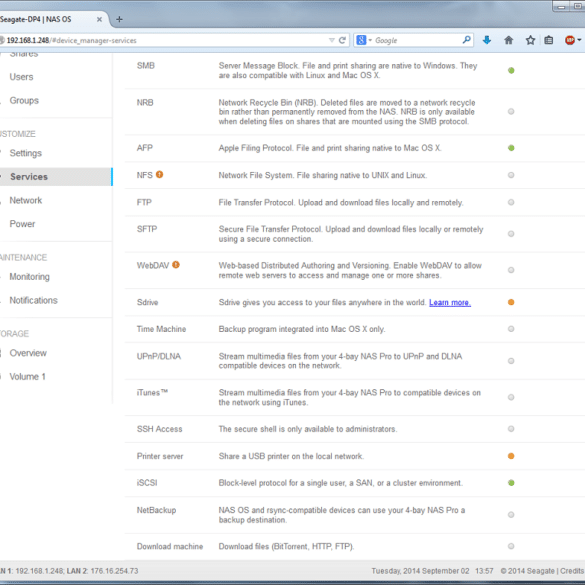Toggle the FTP service status dot
Screen dimensions: 585x585
click(511, 202)
